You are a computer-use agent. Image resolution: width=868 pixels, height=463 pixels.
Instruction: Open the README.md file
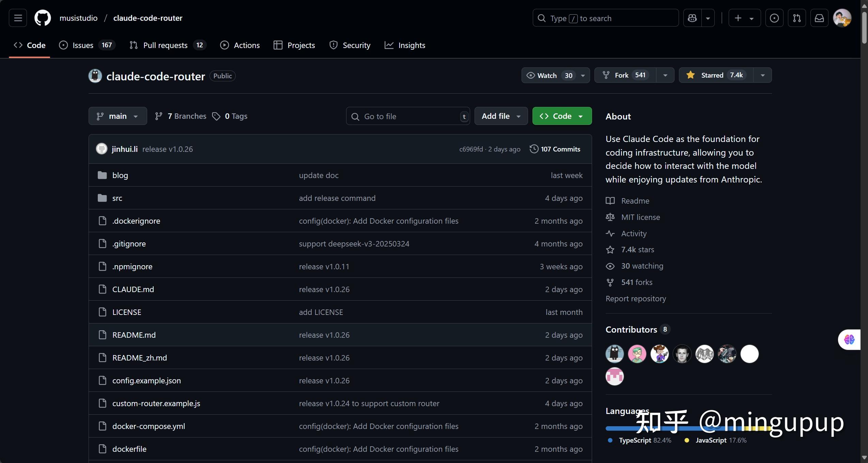coord(134,335)
